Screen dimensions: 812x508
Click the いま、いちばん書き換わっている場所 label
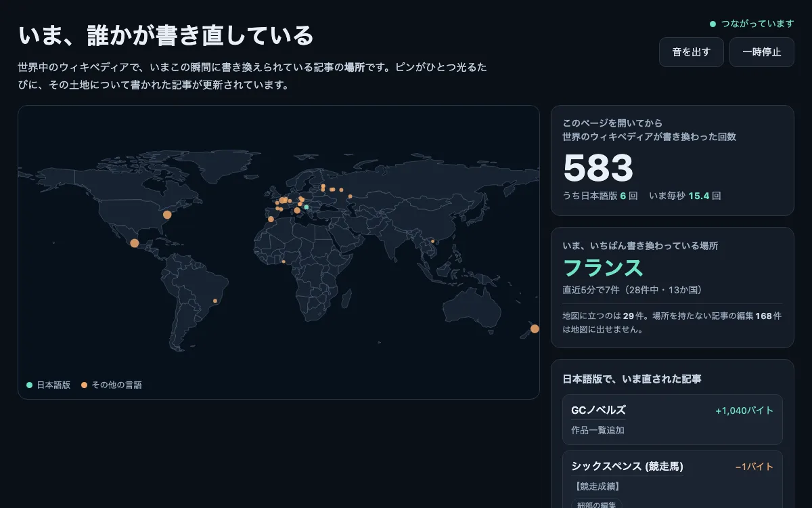pos(640,246)
